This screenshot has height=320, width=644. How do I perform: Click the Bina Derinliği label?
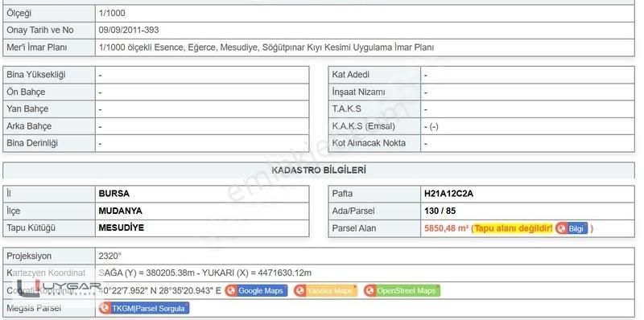[x=32, y=143]
